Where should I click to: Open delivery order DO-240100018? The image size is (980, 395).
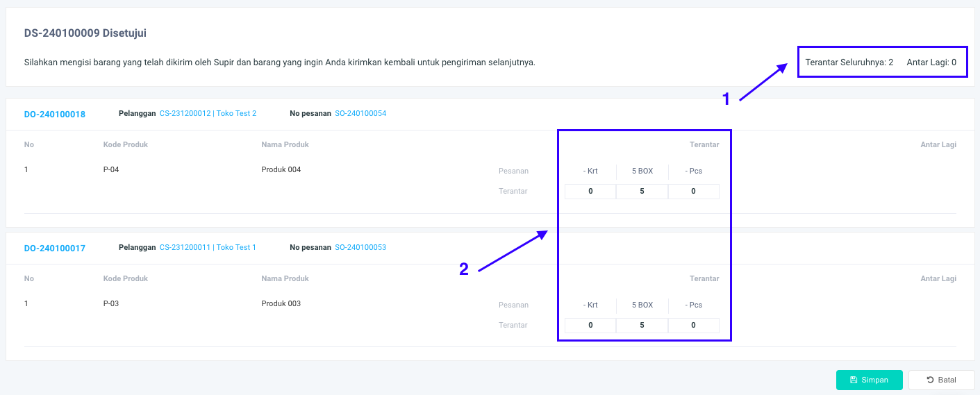pyautogui.click(x=55, y=114)
